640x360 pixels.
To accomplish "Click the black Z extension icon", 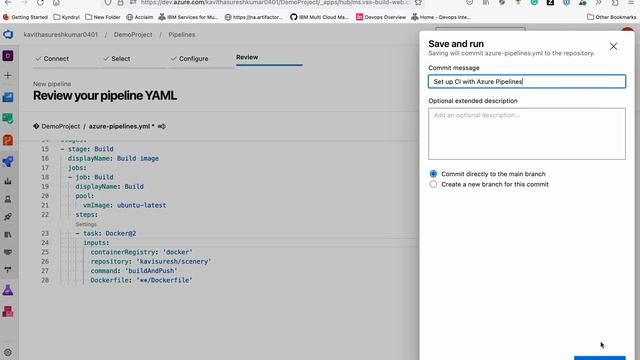I will point(550,2).
